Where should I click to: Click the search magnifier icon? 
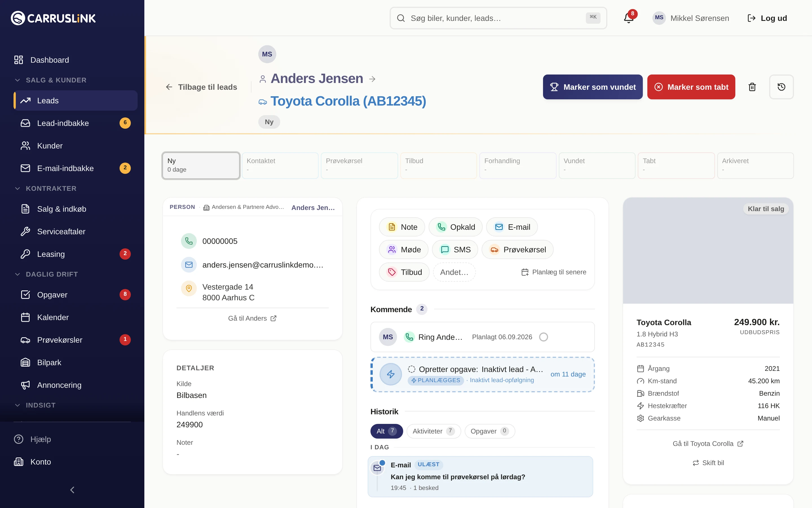pyautogui.click(x=401, y=18)
